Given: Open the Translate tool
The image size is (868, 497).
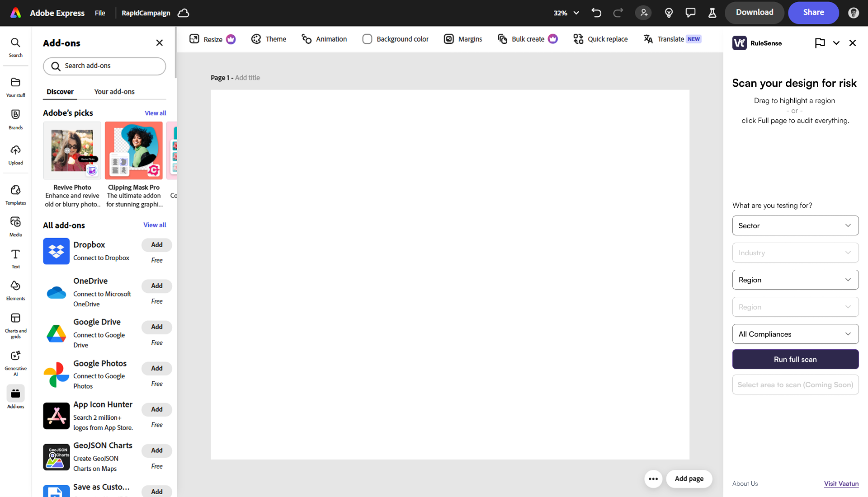Looking at the screenshot, I should tap(670, 39).
